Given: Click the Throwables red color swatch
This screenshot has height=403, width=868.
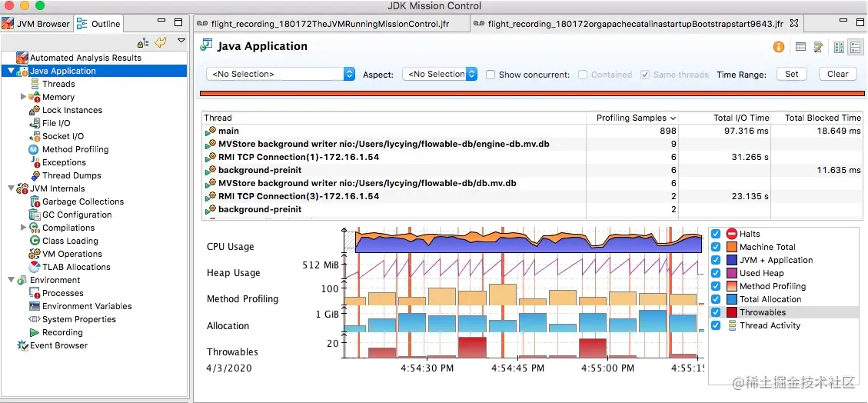Looking at the screenshot, I should [x=732, y=312].
